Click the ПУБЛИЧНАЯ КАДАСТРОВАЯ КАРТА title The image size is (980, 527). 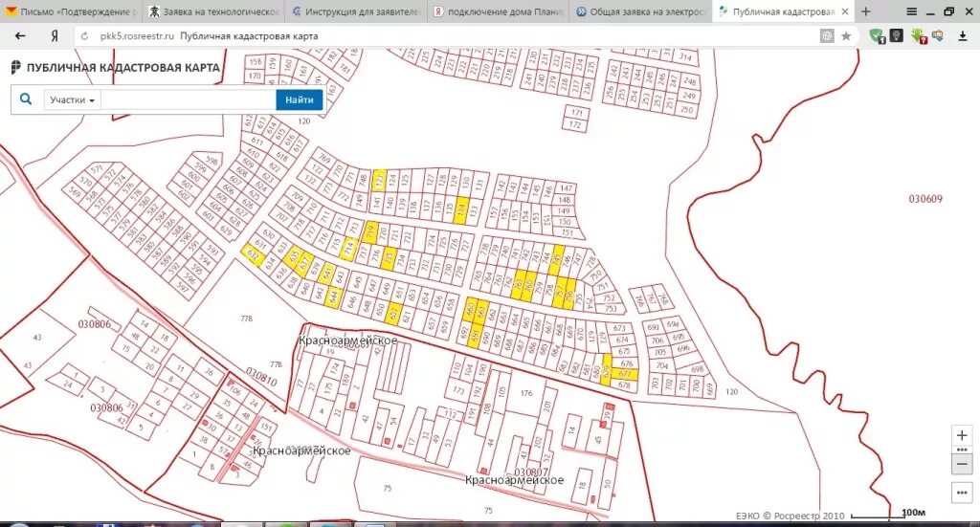click(x=123, y=68)
